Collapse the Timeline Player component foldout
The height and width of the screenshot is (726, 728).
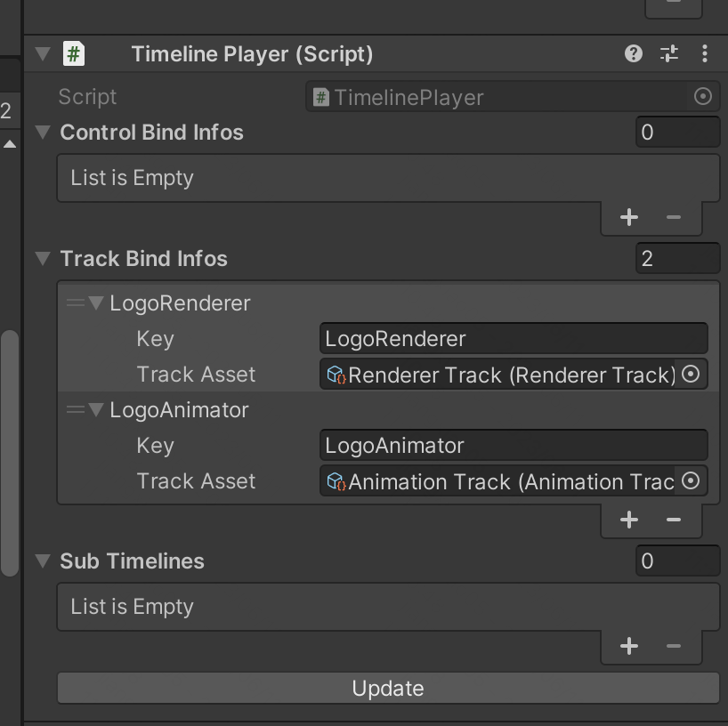[42, 54]
